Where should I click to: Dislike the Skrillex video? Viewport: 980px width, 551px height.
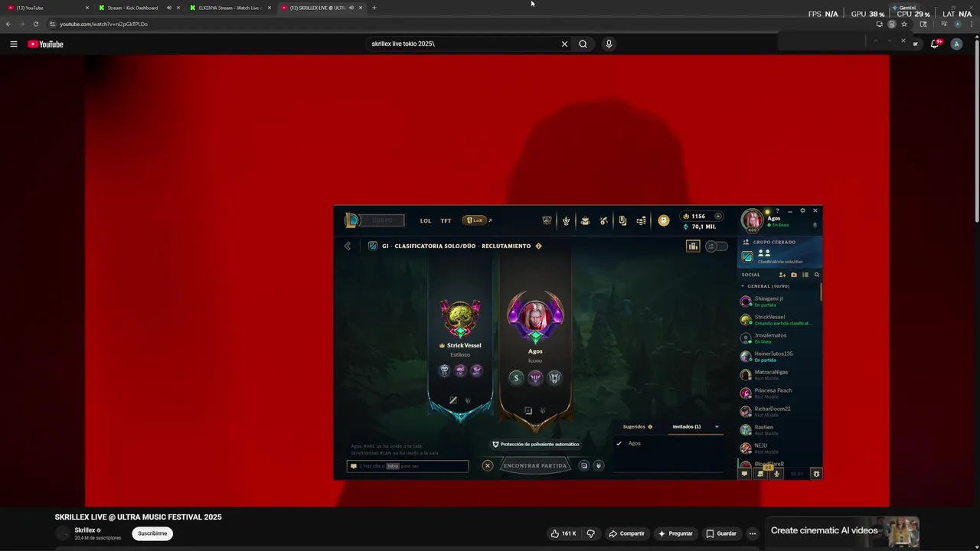(x=590, y=533)
